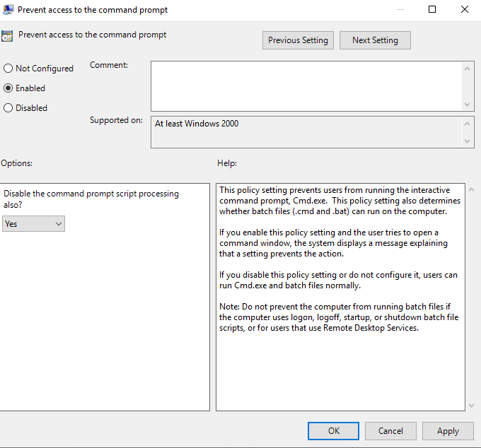The image size is (481, 448).
Task: Select the Enabled radio button
Action: point(8,88)
